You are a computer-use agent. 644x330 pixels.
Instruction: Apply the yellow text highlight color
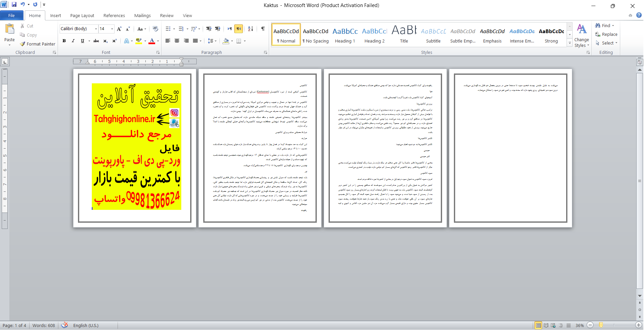[x=139, y=41]
